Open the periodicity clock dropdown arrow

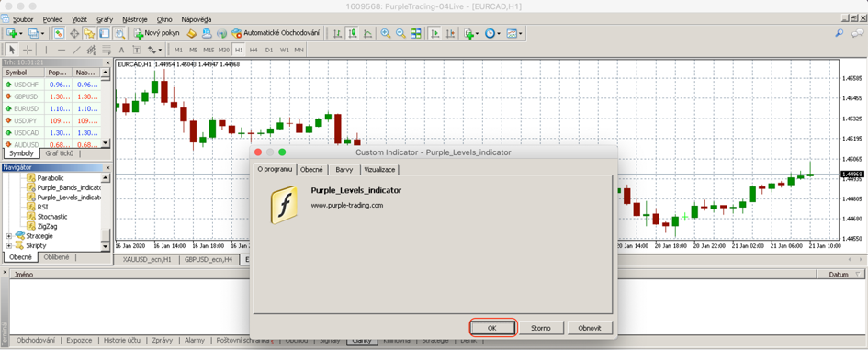[x=499, y=33]
